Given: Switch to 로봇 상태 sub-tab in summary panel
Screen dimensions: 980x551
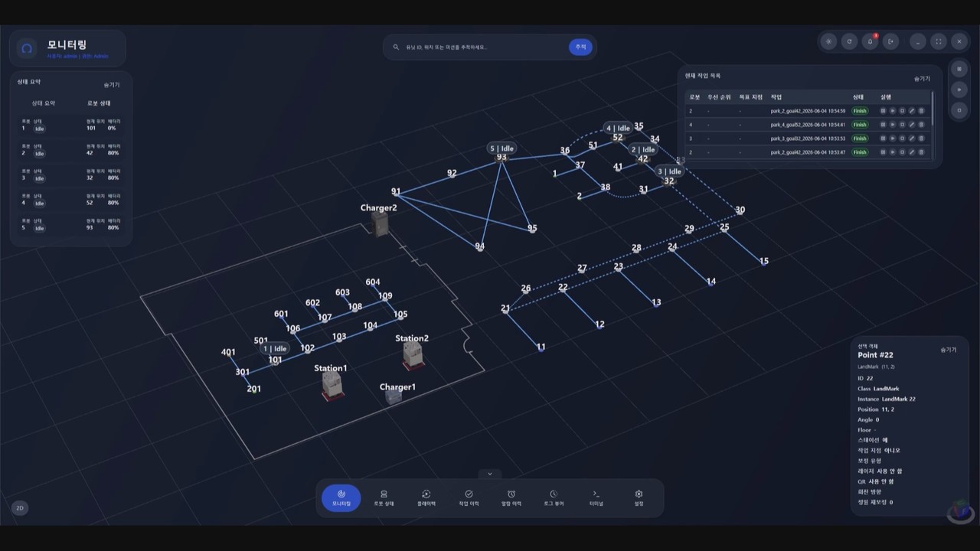Looking at the screenshot, I should [99, 103].
